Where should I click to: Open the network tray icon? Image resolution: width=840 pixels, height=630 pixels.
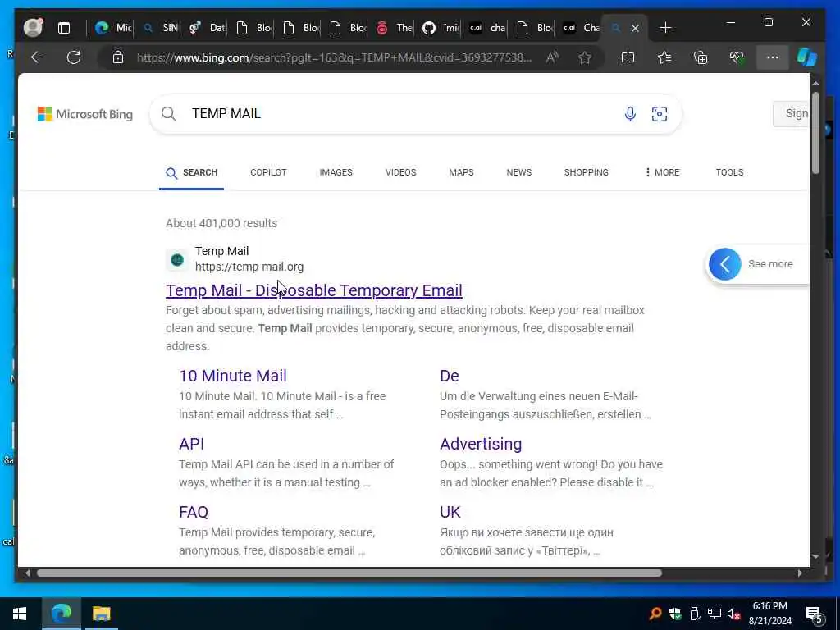tap(714, 614)
